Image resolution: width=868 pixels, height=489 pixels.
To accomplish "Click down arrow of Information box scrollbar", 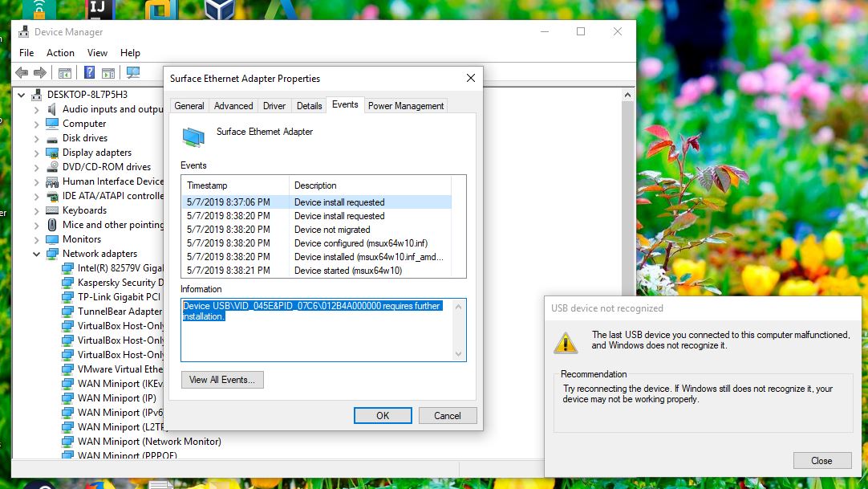I will pyautogui.click(x=458, y=354).
